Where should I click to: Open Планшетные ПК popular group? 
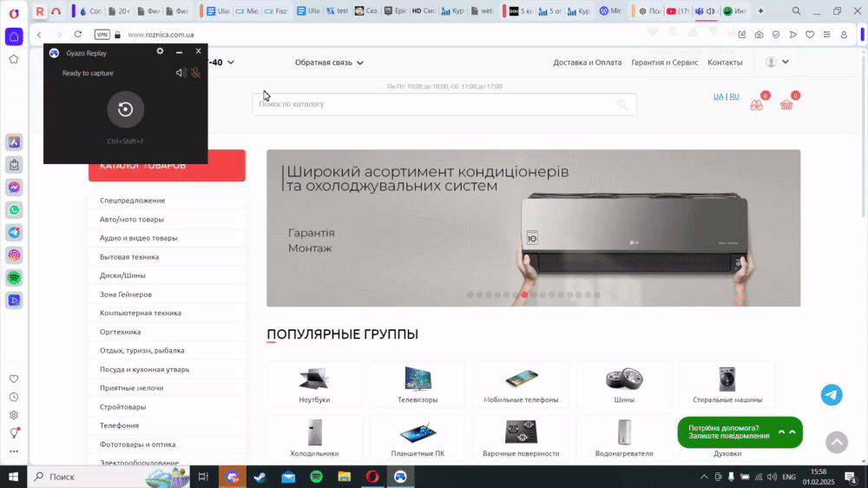[418, 439]
